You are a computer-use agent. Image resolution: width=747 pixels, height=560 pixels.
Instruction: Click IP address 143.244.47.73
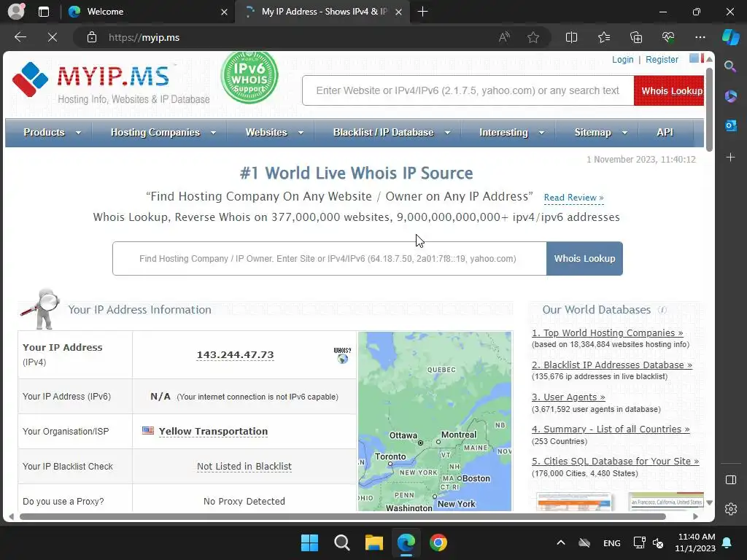(236, 355)
